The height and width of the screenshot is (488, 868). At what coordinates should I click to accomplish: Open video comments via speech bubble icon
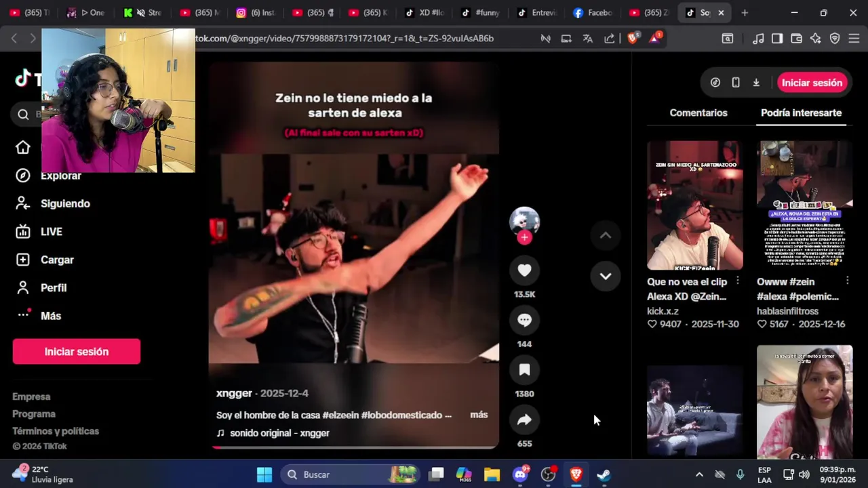point(524,320)
